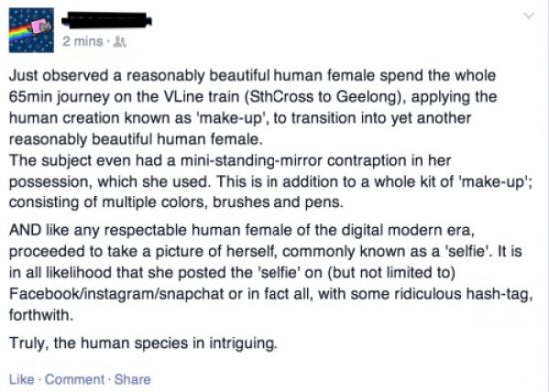The width and height of the screenshot is (549, 392).
Task: Open the post options chevron menu
Action: (x=529, y=15)
